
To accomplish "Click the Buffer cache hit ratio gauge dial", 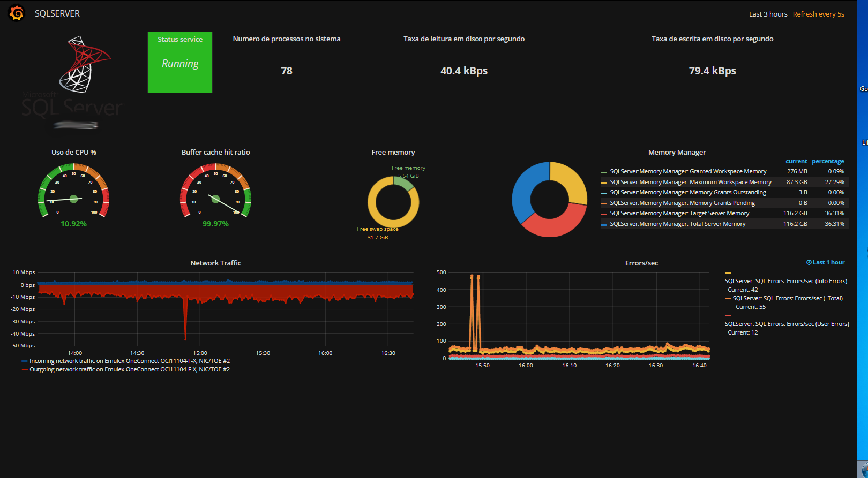I will pyautogui.click(x=215, y=191).
